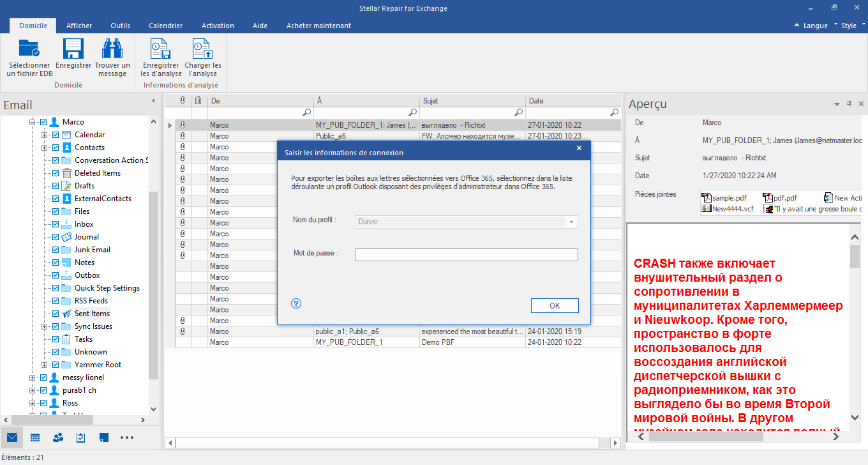Open the mail view icon at bottom
Viewport: 868px width, 465px height.
(x=11, y=438)
